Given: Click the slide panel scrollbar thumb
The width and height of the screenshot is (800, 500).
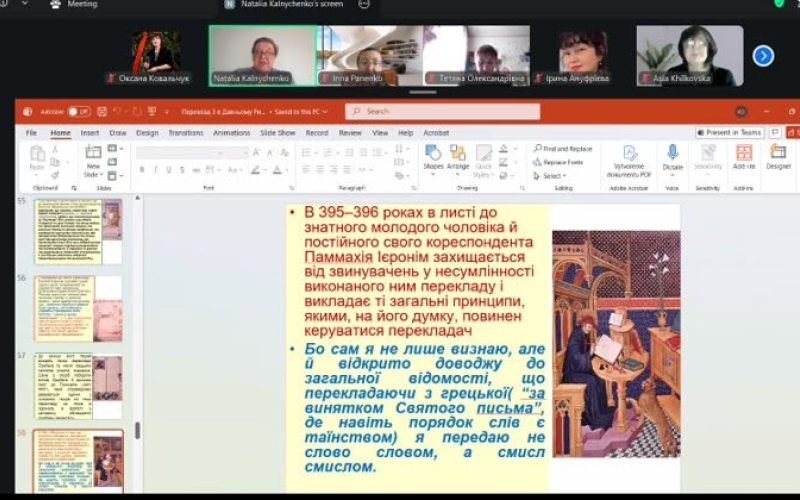Looking at the screenshot, I should coord(137,430).
